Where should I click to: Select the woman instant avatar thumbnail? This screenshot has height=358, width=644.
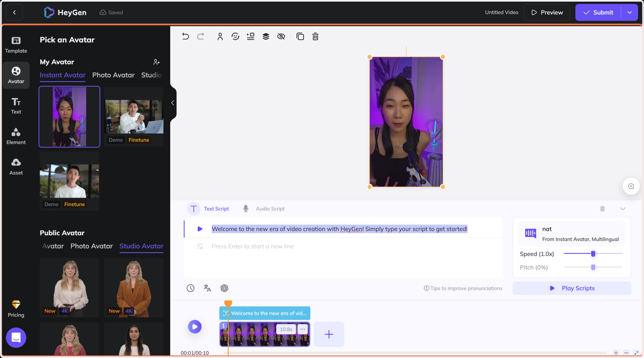(69, 116)
